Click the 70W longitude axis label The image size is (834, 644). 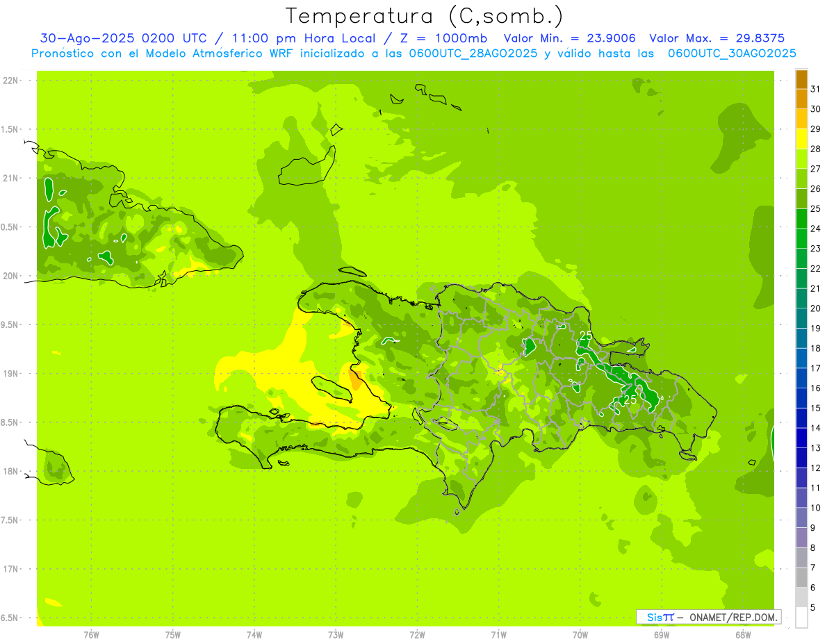click(x=580, y=634)
